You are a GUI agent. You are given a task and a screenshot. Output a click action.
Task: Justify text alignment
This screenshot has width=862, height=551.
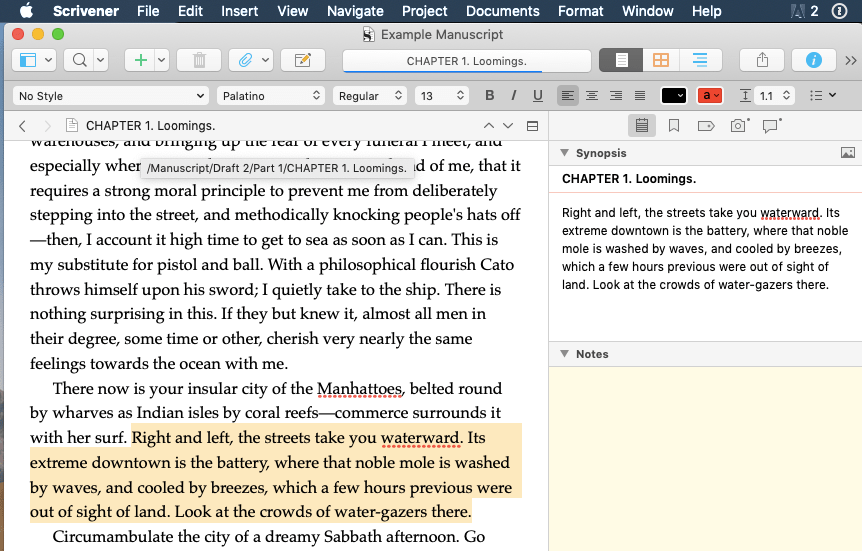tap(640, 96)
